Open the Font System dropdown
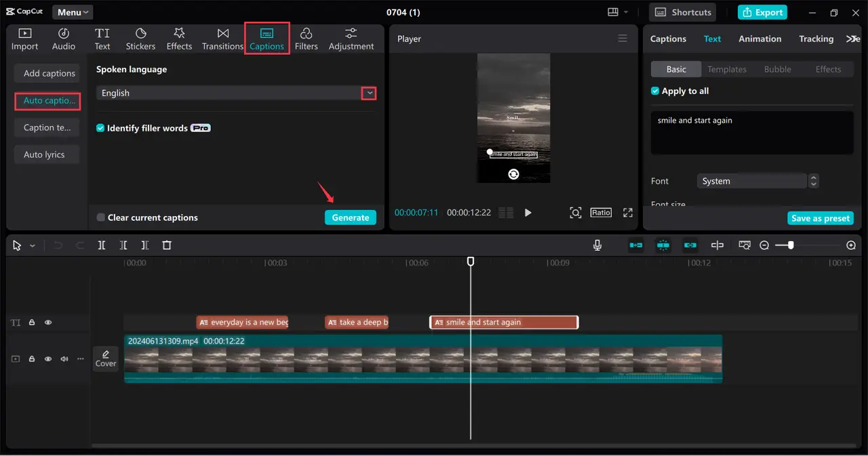Viewport: 868px width, 456px height. pyautogui.click(x=752, y=181)
